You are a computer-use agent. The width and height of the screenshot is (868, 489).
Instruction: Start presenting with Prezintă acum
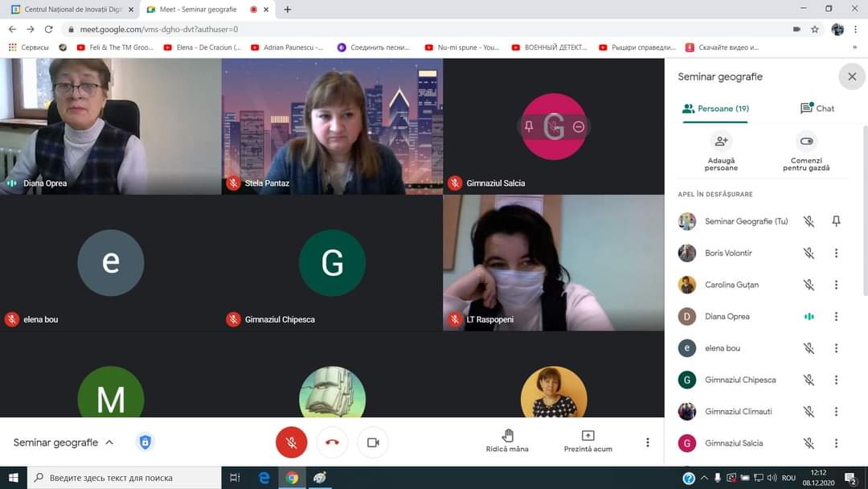[588, 441]
